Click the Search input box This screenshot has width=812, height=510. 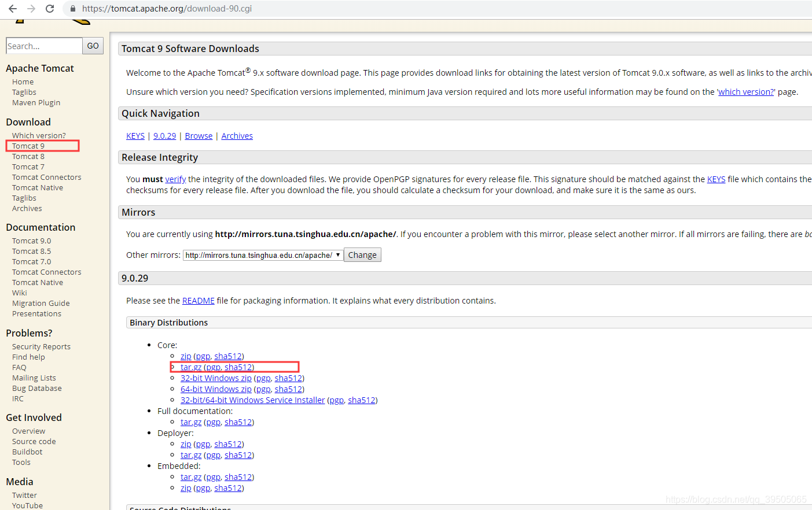click(44, 46)
